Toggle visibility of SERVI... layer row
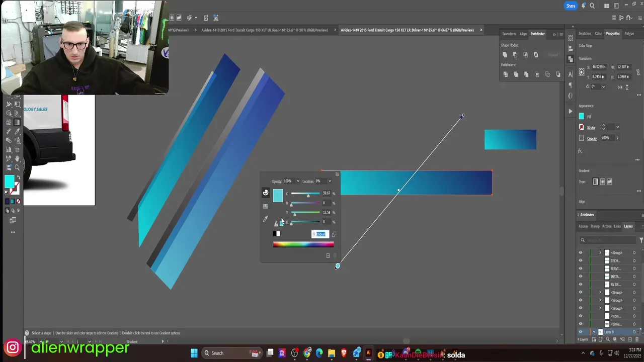 coord(581,268)
